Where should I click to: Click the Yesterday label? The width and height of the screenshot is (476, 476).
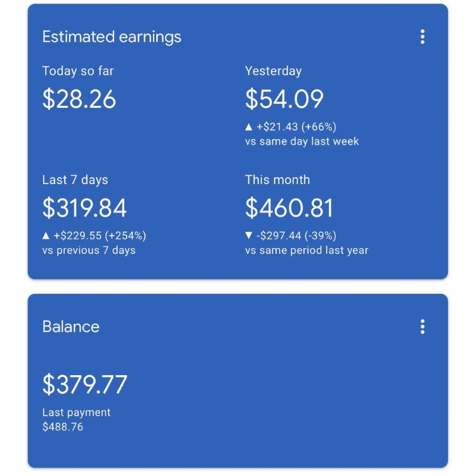(273, 71)
